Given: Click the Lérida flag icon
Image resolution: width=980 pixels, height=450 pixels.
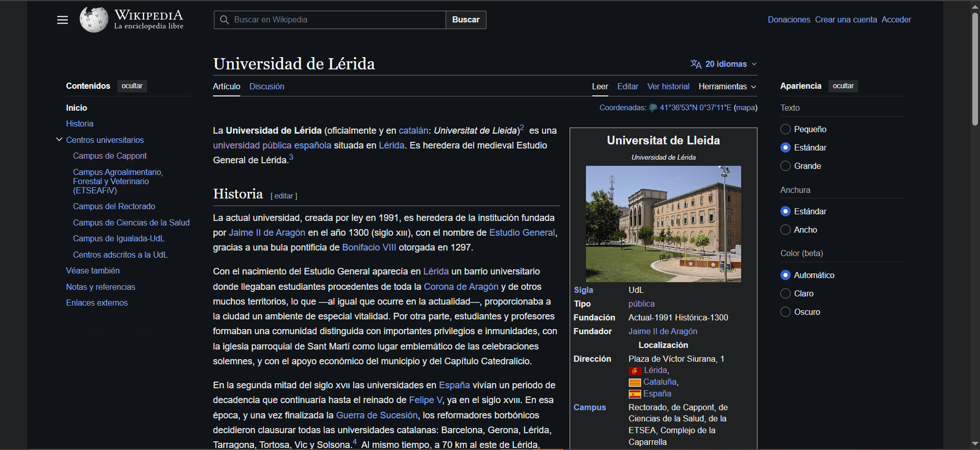Looking at the screenshot, I should point(635,371).
